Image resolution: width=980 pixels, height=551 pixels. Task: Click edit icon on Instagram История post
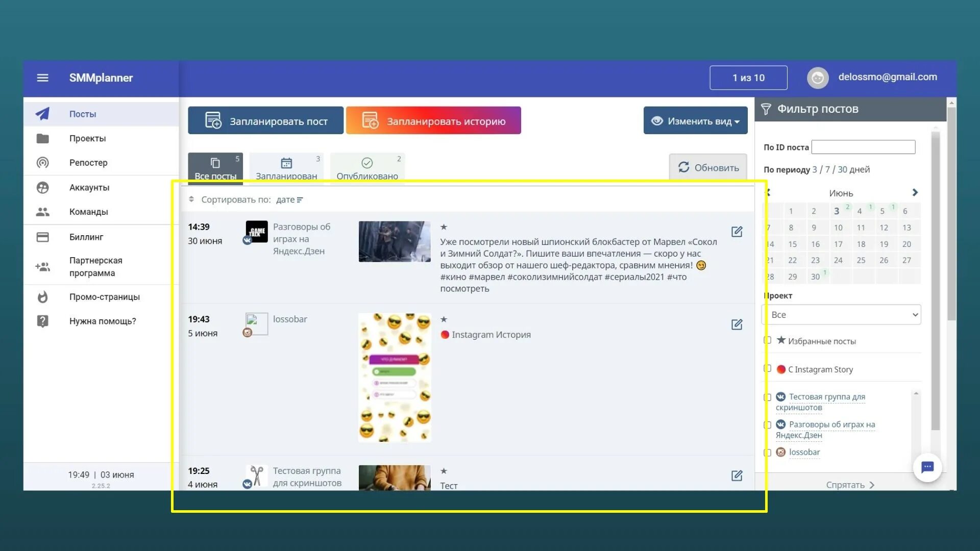point(737,324)
